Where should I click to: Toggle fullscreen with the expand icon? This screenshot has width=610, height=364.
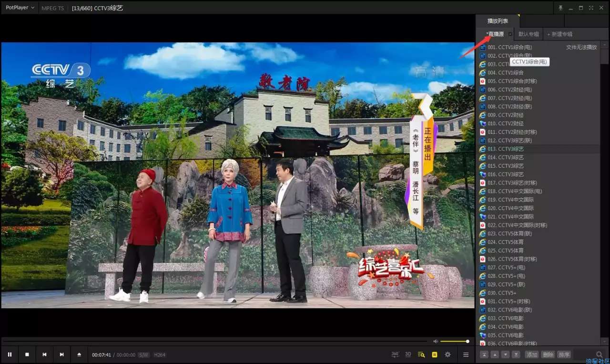[591, 8]
